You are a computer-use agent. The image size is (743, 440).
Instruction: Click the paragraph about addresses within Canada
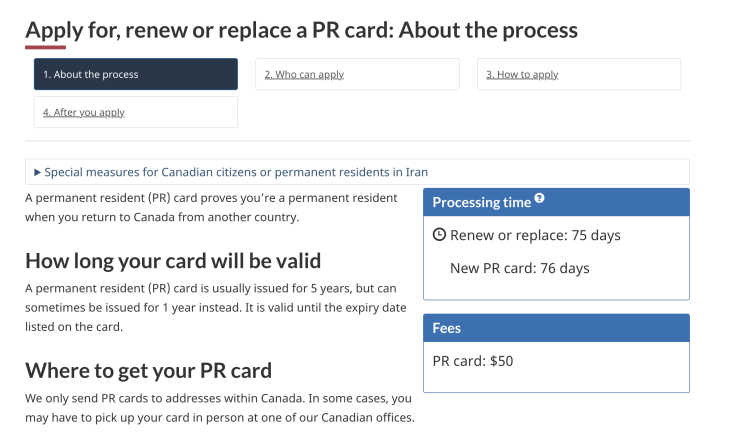218,407
